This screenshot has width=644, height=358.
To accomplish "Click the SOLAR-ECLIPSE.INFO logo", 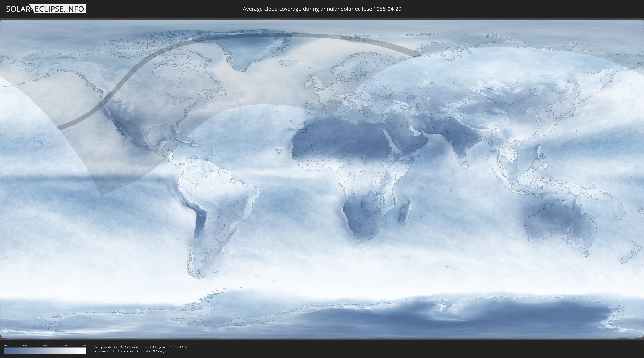I will (46, 9).
